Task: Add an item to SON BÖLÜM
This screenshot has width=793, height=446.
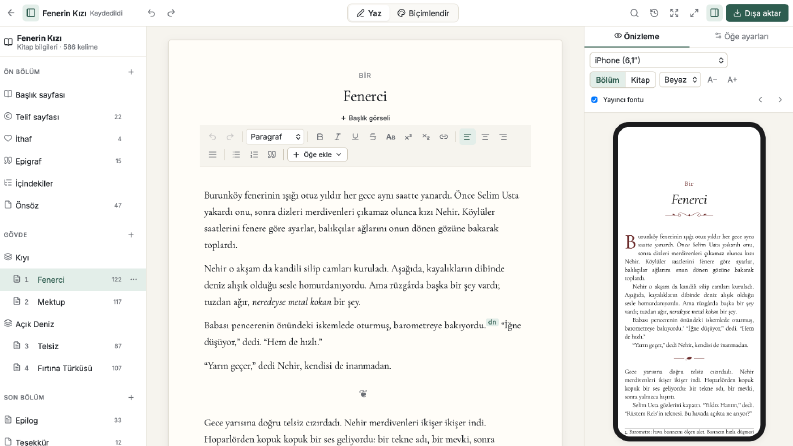Action: 131,397
